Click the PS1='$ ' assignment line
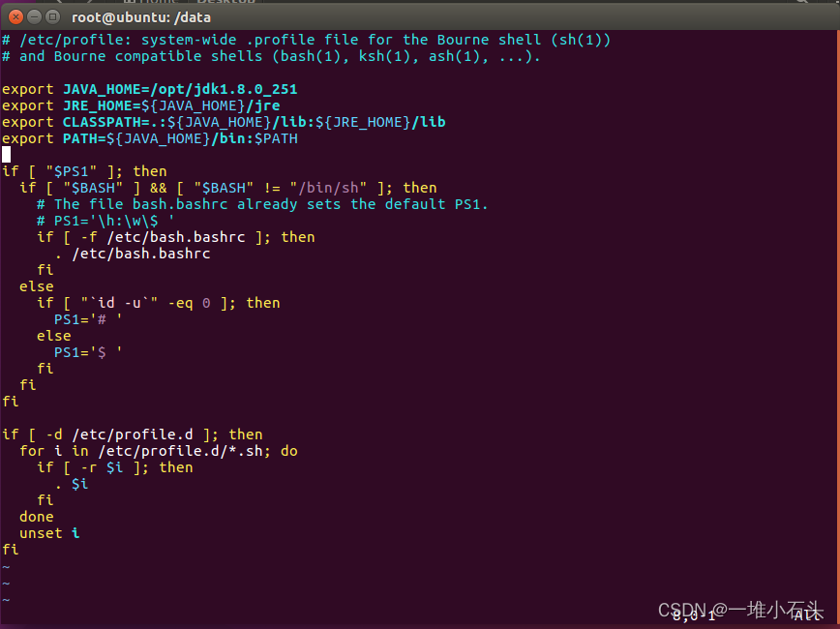 (88, 352)
